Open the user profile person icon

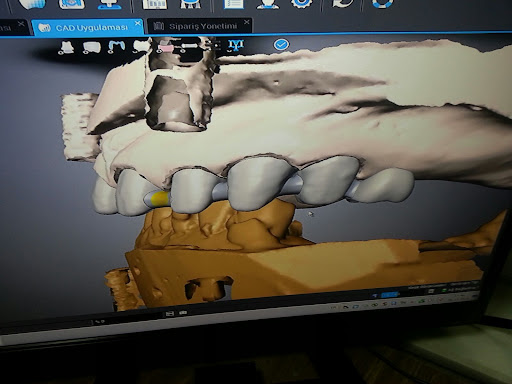point(268,4)
